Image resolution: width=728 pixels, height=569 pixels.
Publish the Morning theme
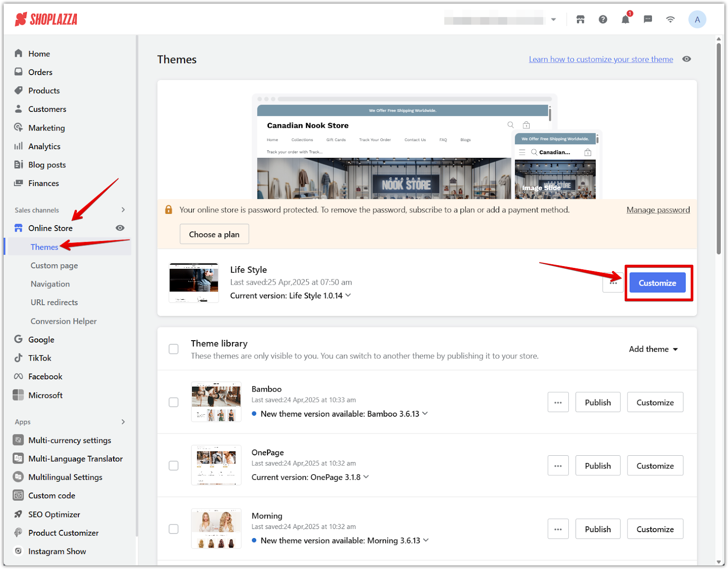pos(598,529)
